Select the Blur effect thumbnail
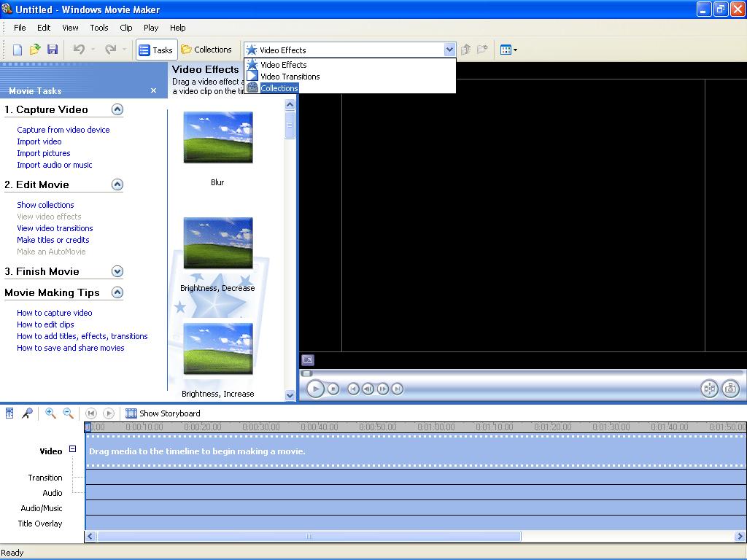The height and width of the screenshot is (560, 747). (218, 137)
